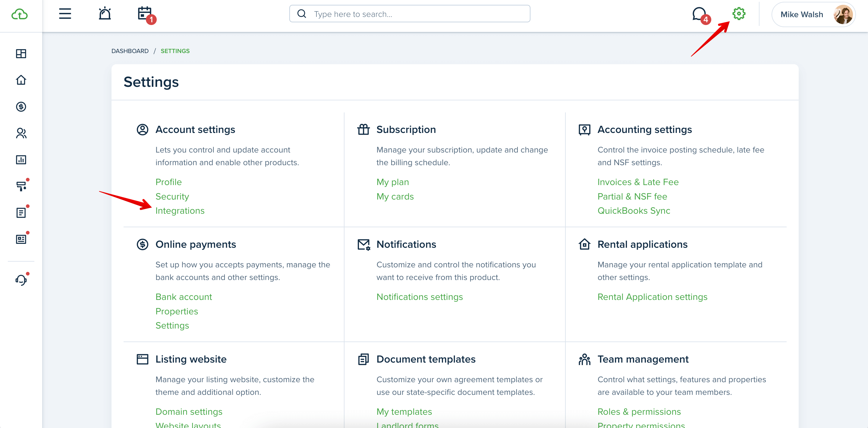Open QuickBooks Sync link
868x428 pixels.
[634, 211]
